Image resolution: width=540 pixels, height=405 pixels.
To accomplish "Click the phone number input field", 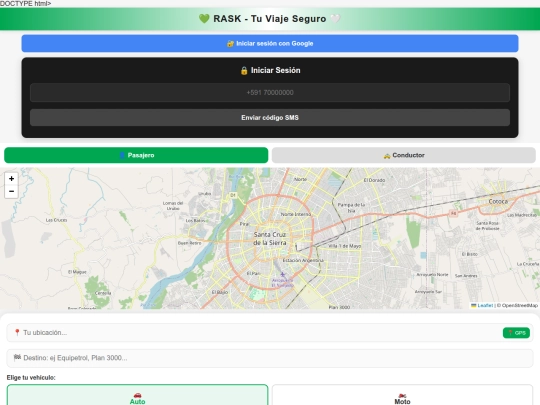I will pos(270,92).
